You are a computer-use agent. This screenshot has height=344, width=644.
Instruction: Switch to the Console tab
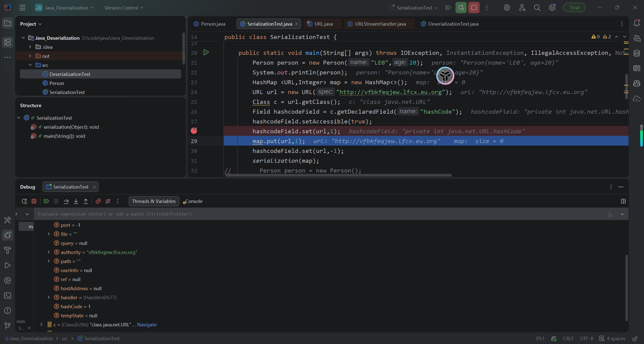tap(193, 201)
